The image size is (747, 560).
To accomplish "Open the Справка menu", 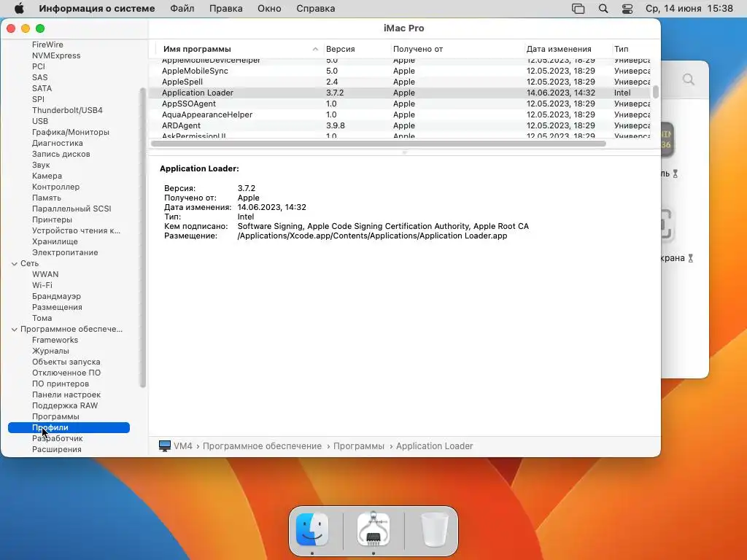I will pyautogui.click(x=315, y=9).
